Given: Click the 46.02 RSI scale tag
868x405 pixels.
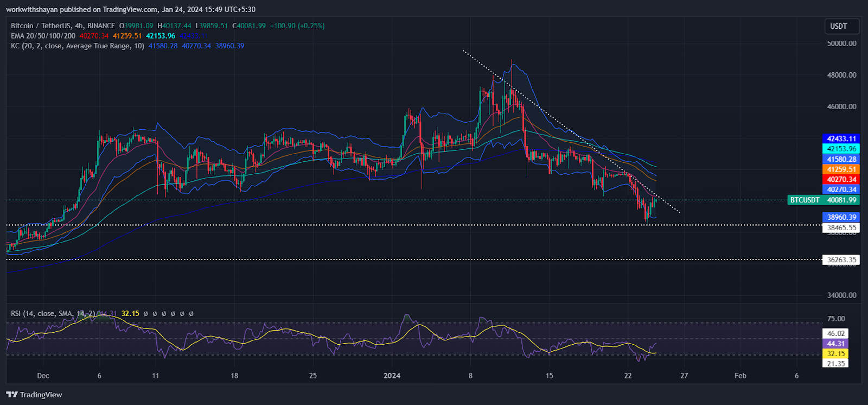Looking at the screenshot, I should [835, 333].
